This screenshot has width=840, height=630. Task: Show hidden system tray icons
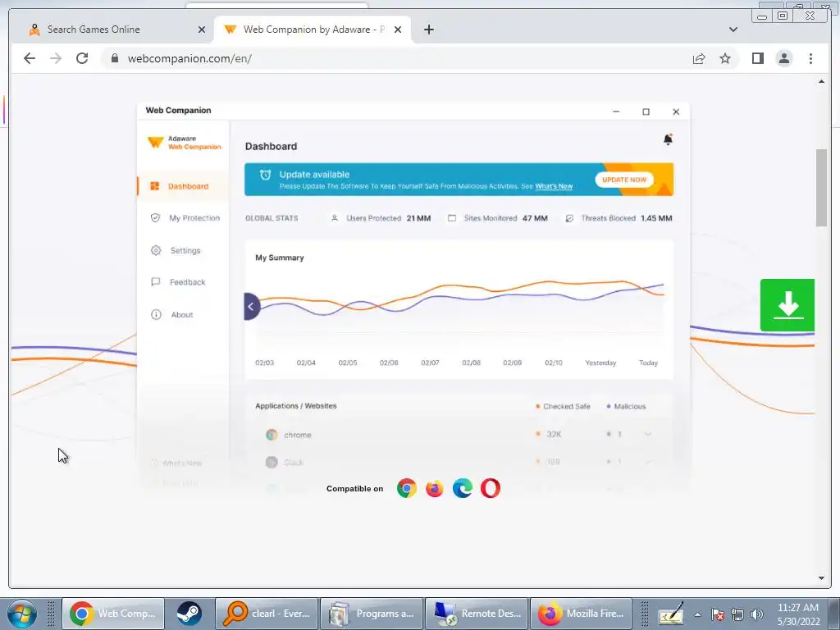[x=697, y=614]
